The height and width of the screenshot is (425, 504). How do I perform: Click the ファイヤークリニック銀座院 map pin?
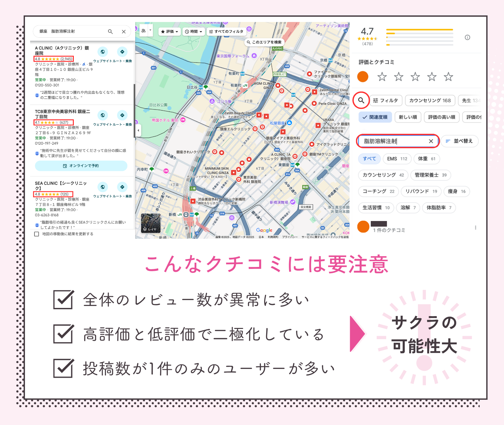point(309,74)
